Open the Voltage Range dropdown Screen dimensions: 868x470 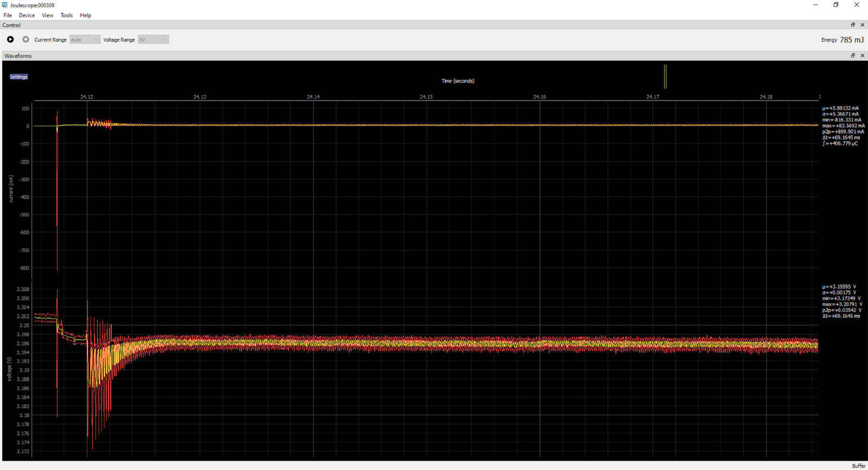153,40
